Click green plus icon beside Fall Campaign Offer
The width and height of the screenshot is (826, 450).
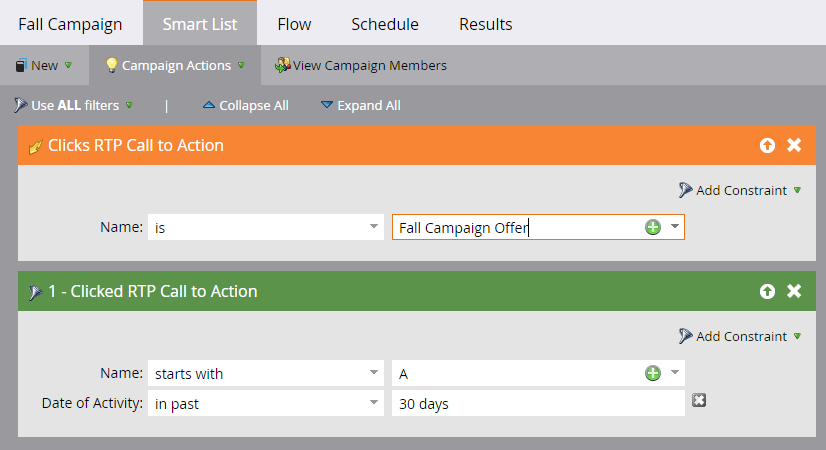[x=653, y=227]
